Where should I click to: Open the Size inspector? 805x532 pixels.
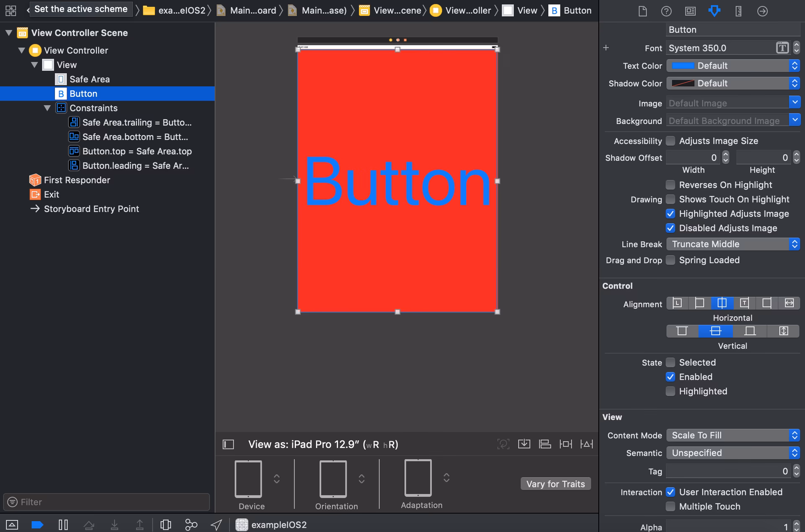(x=738, y=11)
